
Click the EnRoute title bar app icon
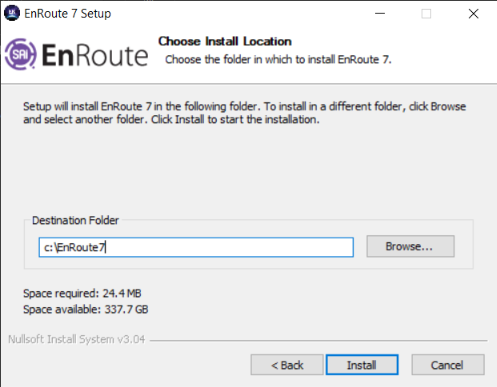(12, 13)
